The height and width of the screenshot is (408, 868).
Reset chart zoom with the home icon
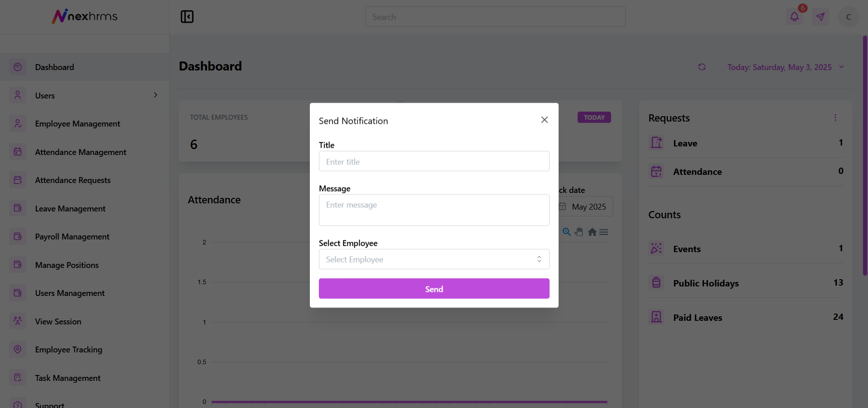coord(592,232)
